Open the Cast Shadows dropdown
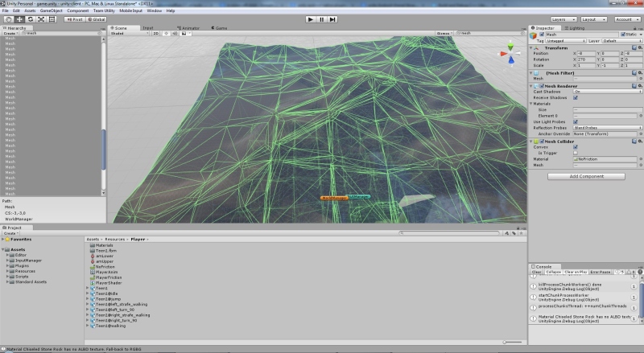 [605, 92]
